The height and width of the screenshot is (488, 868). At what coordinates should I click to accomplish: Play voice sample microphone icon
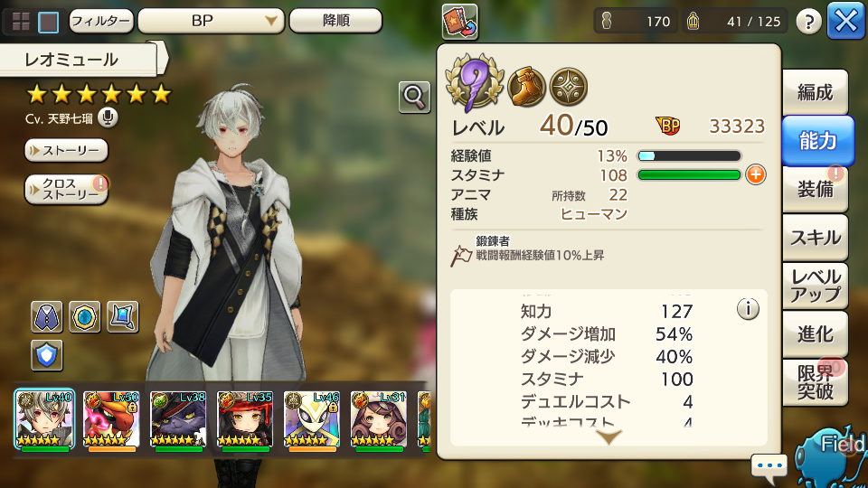[108, 117]
